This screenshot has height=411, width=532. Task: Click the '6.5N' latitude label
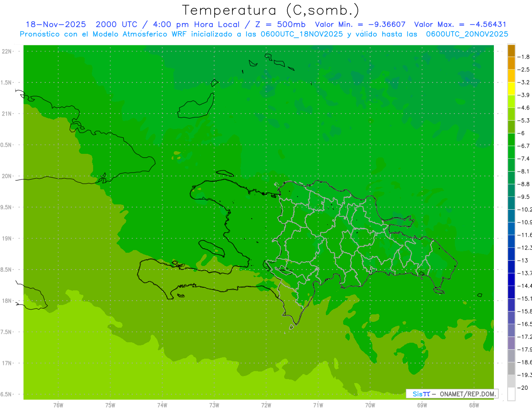coord(6,394)
